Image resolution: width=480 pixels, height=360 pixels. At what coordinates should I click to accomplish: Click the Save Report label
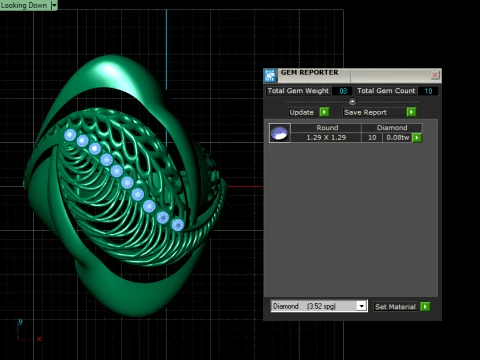coord(365,112)
